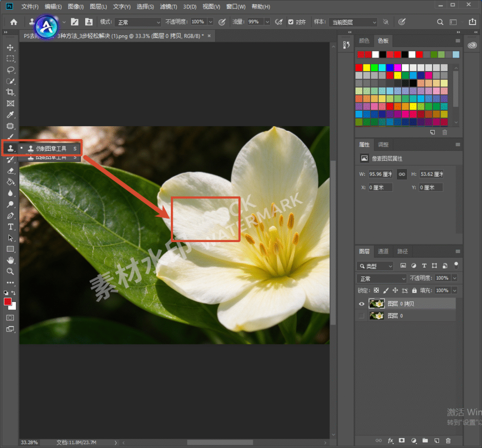This screenshot has height=448, width=482.
Task: Select the Path Selection tool
Action: tap(10, 238)
